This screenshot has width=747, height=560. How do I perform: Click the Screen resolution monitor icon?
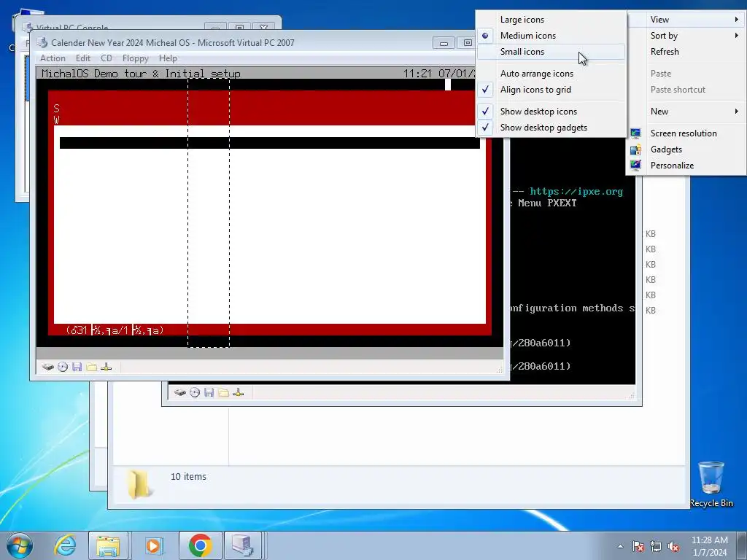click(635, 133)
